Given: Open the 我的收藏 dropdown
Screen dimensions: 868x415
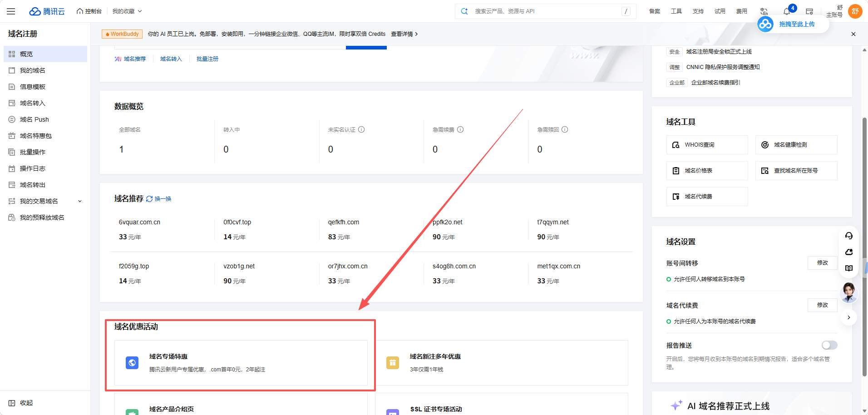Looking at the screenshot, I should [x=127, y=11].
